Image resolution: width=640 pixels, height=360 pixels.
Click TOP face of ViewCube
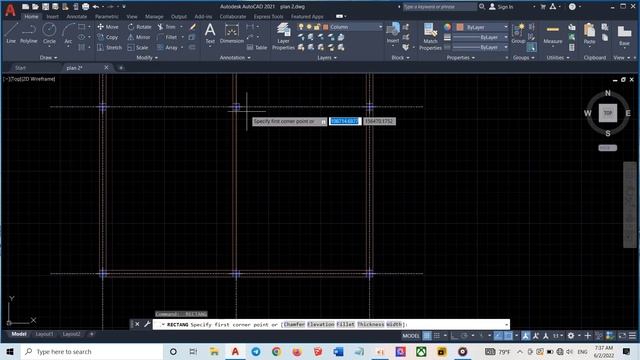pyautogui.click(x=607, y=113)
